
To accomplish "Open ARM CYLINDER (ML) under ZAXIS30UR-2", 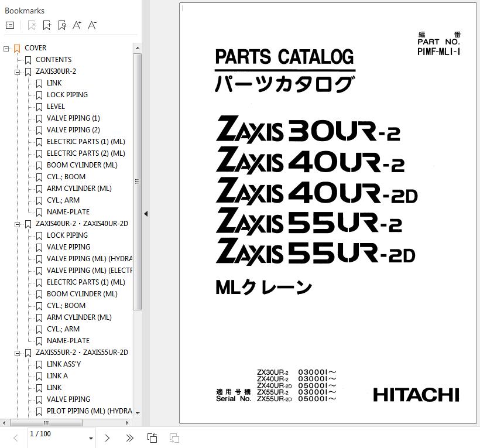I will point(79,189).
